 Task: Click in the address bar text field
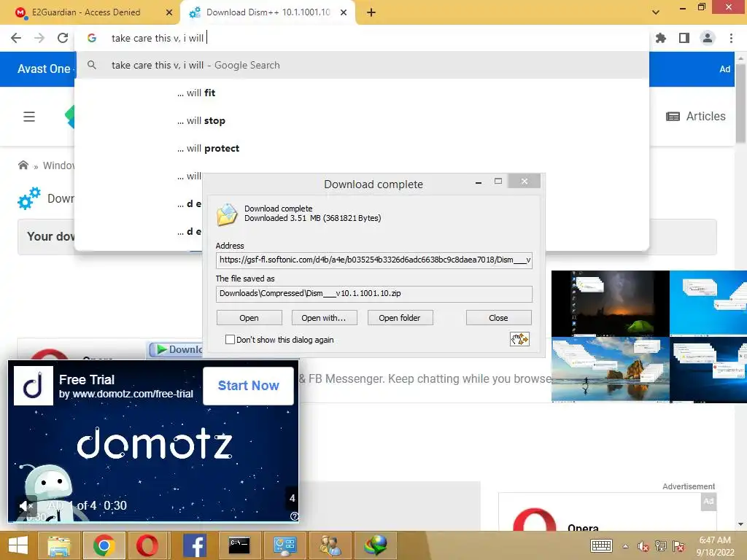coord(362,38)
